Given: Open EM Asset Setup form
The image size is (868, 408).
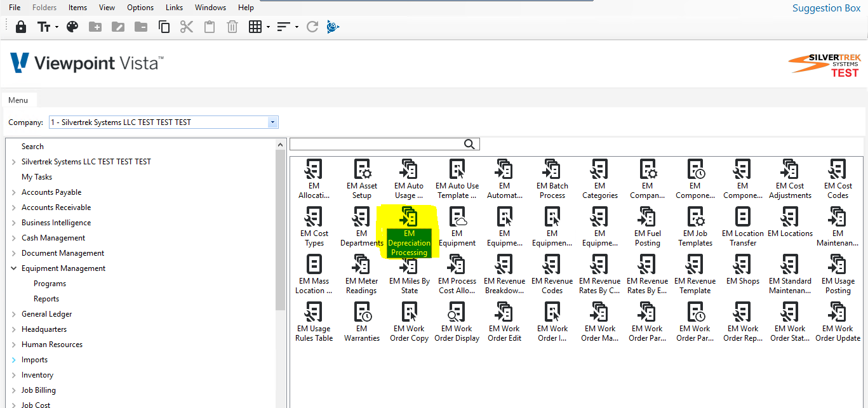Looking at the screenshot, I should coord(362,180).
